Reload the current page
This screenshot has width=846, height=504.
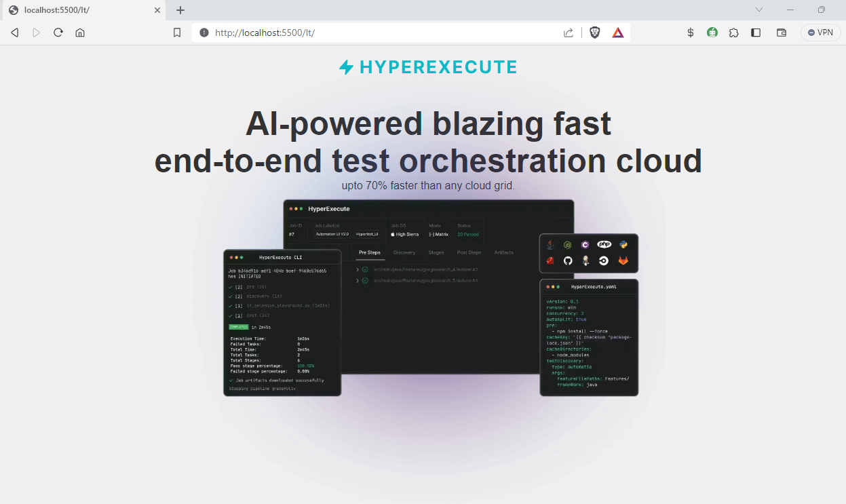[58, 33]
